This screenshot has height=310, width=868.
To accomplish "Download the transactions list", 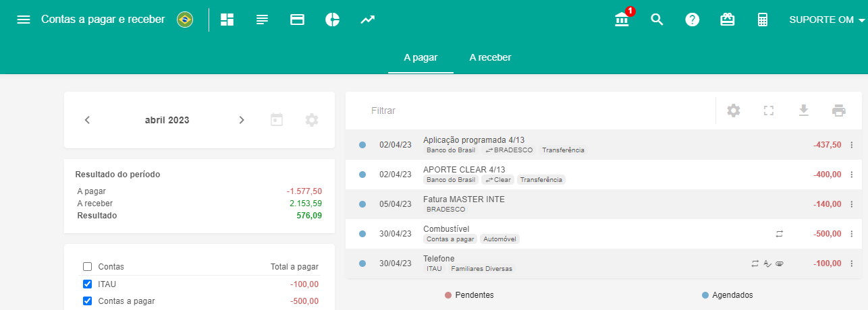I will [803, 111].
